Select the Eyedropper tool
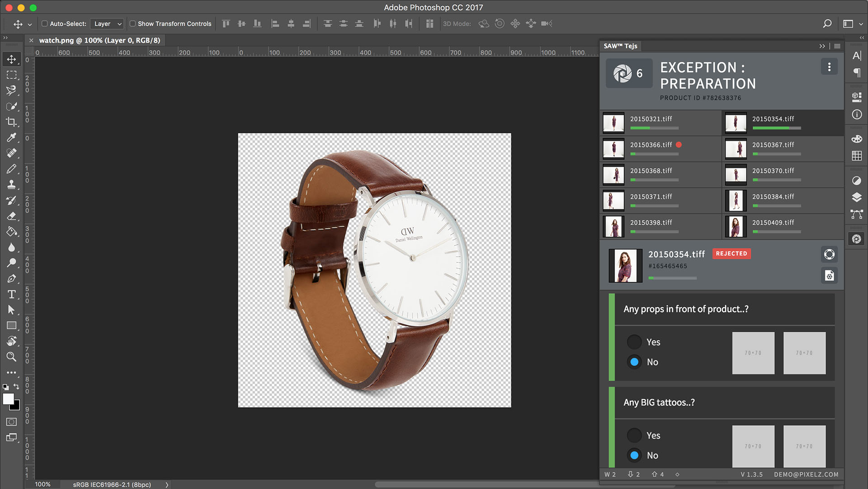 [x=11, y=137]
